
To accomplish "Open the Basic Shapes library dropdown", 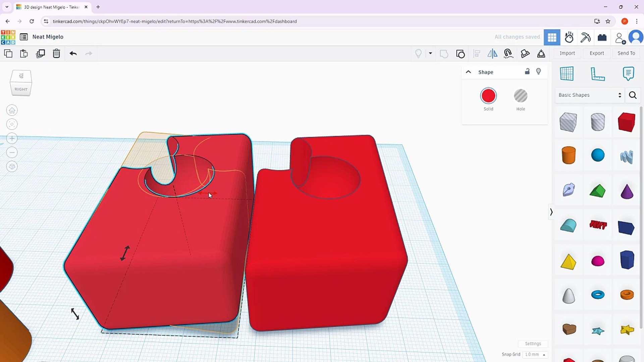I will point(589,95).
